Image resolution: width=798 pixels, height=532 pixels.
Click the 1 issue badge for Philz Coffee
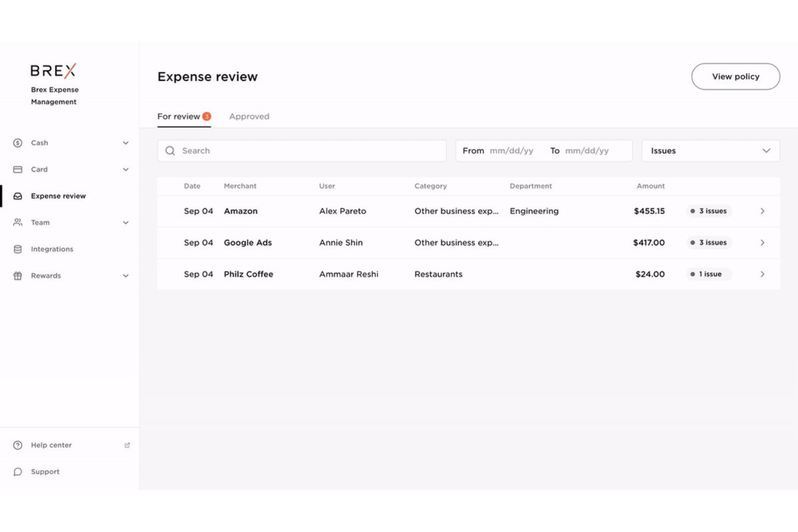[x=708, y=274]
